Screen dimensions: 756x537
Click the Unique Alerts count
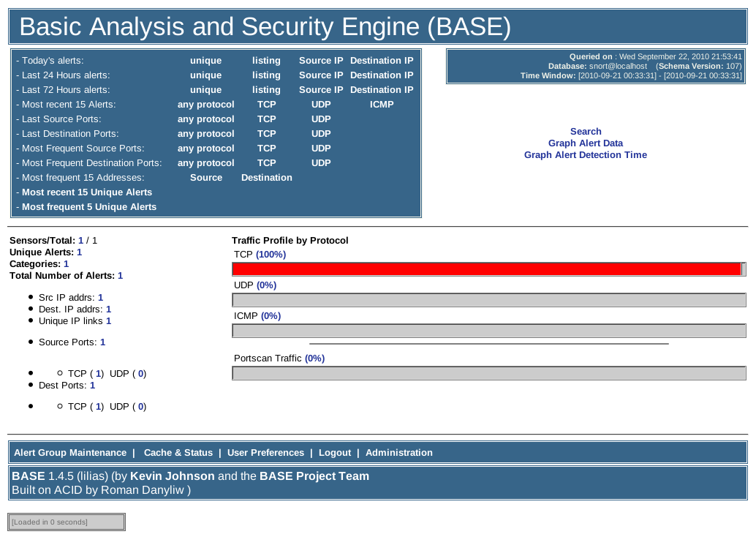(x=80, y=252)
